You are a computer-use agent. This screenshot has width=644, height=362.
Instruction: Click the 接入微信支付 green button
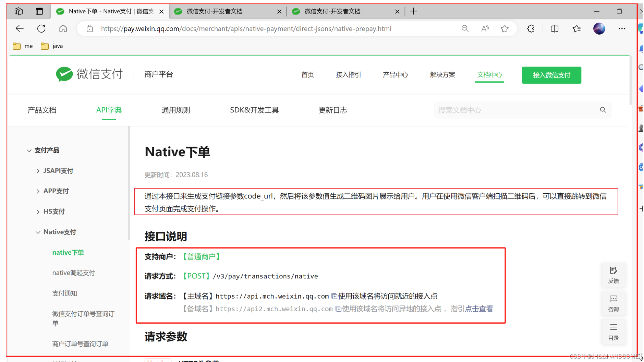(551, 75)
